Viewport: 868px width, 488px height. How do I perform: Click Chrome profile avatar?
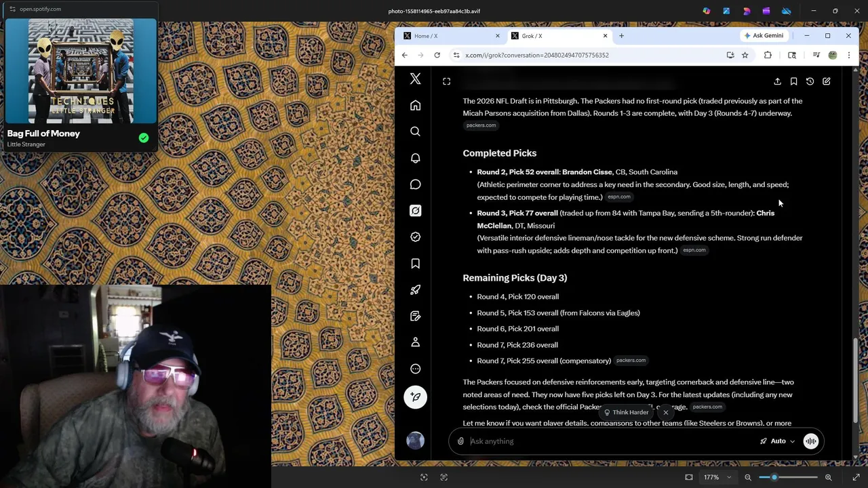coord(832,55)
